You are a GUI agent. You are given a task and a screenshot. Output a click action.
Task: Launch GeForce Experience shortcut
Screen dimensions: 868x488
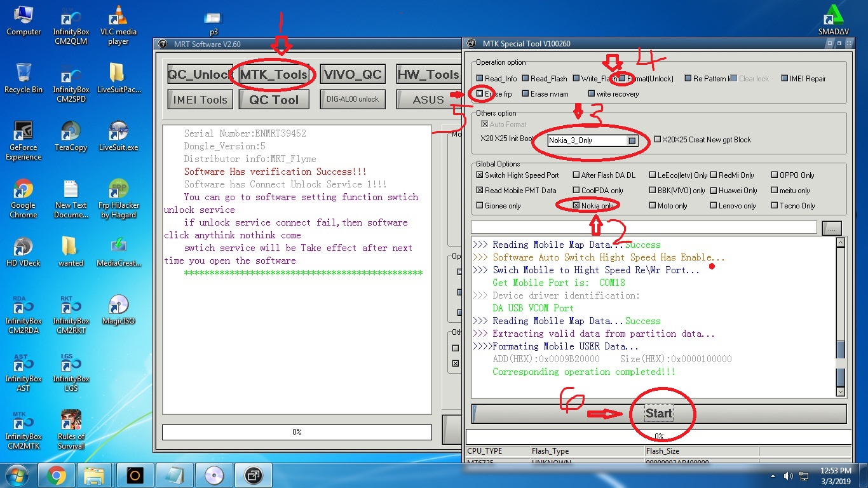pos(24,141)
